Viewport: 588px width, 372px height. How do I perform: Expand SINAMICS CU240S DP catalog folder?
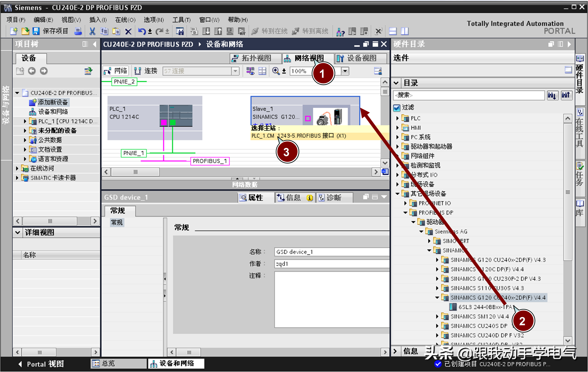coord(437,326)
